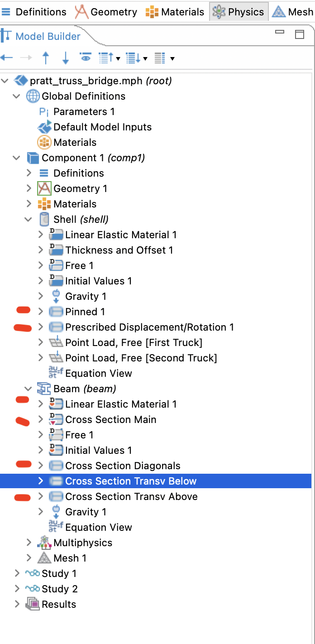
Task: Click the Shell Gravity 1 node icon
Action: tap(56, 296)
